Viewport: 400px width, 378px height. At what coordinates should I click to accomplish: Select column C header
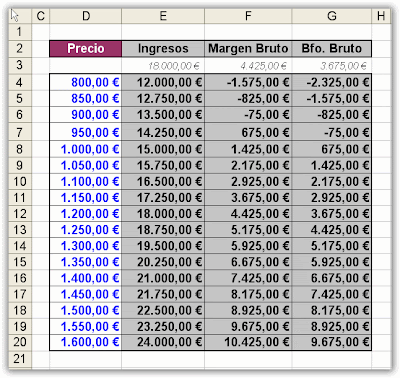click(x=41, y=16)
